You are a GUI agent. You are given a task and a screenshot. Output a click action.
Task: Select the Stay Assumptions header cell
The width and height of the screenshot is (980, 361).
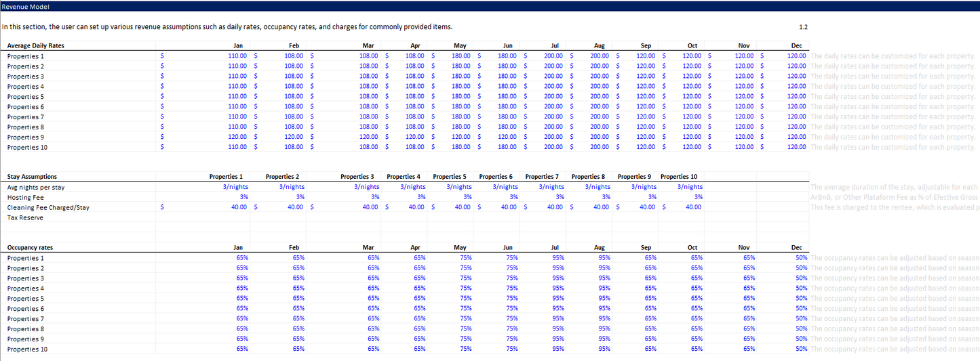pyautogui.click(x=32, y=177)
